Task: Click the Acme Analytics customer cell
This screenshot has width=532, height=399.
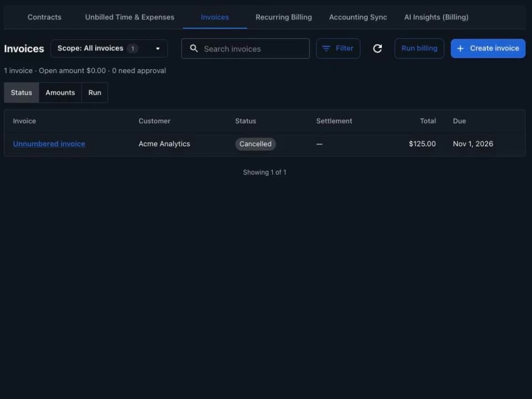Action: (164, 144)
